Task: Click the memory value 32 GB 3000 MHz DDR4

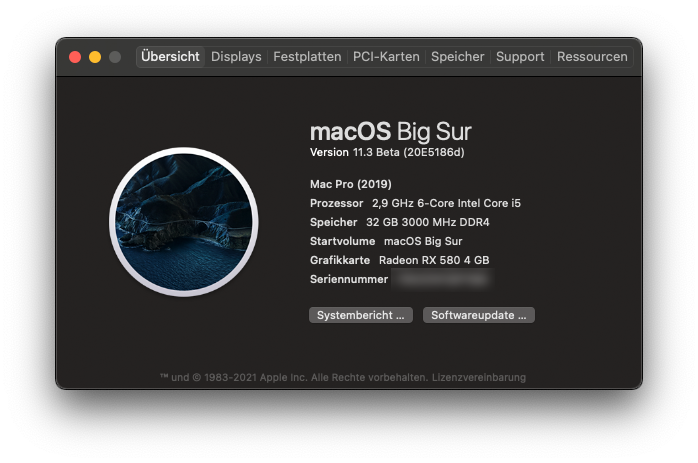Action: (427, 222)
